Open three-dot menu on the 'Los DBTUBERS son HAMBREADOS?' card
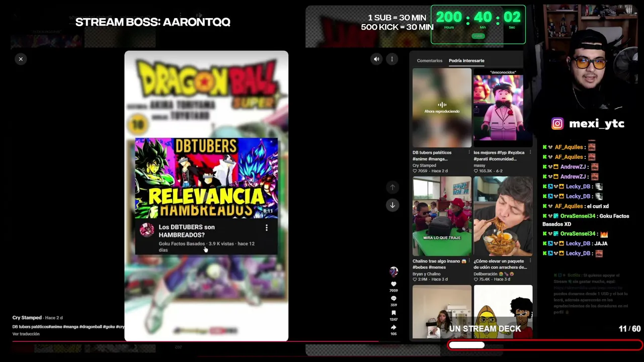 coord(267,228)
